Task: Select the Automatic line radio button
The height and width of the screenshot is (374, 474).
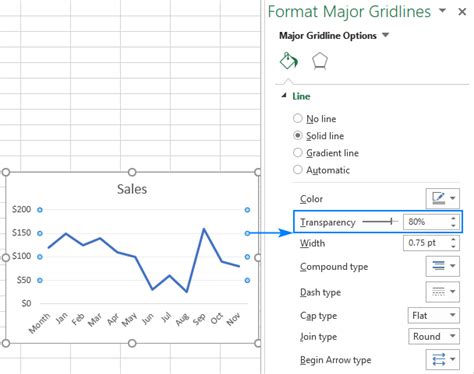Action: 297,170
